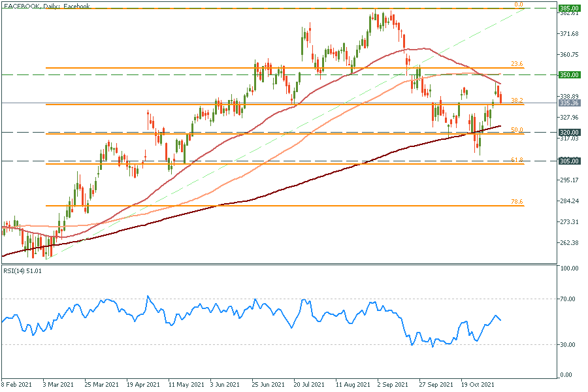This screenshot has width=588, height=392.
Task: Click the 0.0 Fibonacci level label
Action: (519, 5)
